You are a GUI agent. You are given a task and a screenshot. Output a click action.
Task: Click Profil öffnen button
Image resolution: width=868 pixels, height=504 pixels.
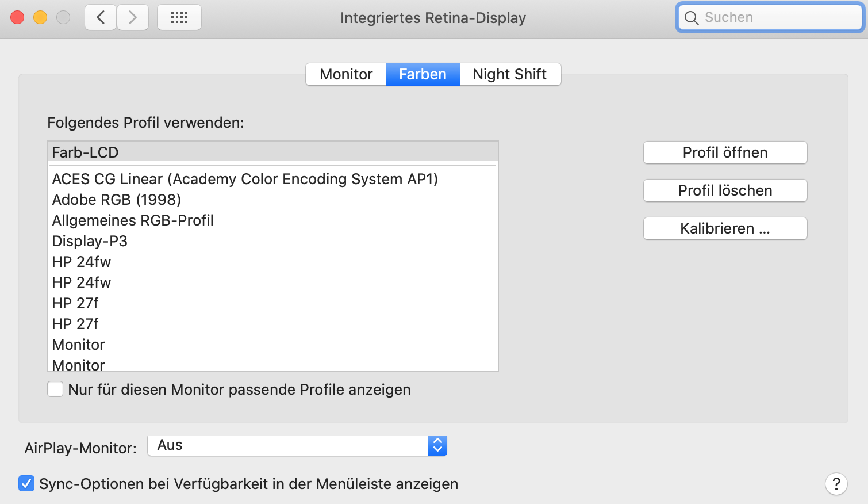725,152
